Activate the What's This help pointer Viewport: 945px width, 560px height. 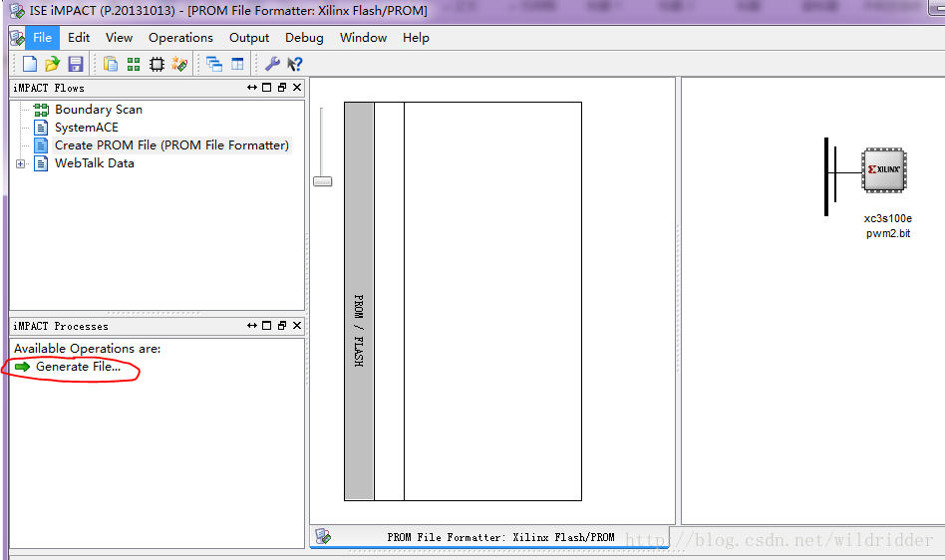coord(295,64)
